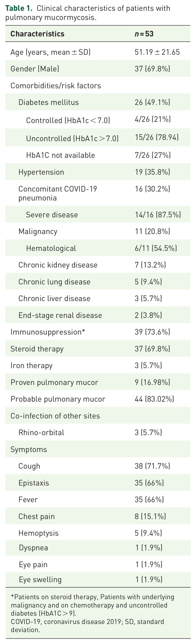
Task: Select the "Chronic kidney disease" row
Action: [58, 265]
